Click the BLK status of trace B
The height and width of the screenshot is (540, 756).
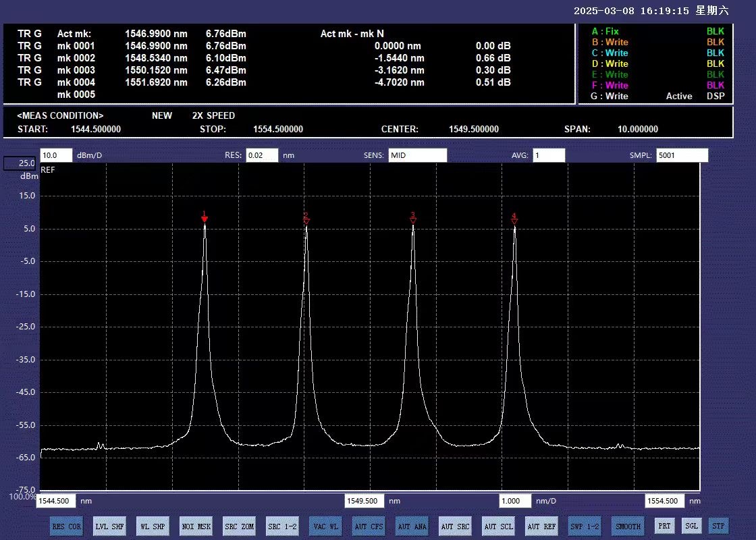[x=715, y=42]
